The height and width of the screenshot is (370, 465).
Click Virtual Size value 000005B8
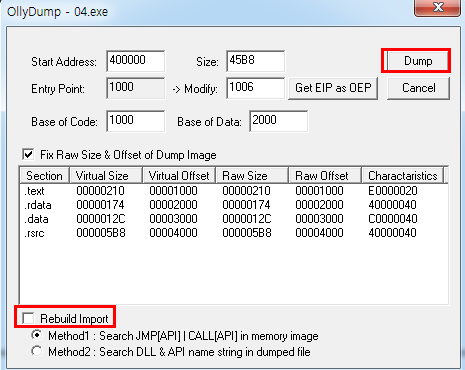point(101,233)
